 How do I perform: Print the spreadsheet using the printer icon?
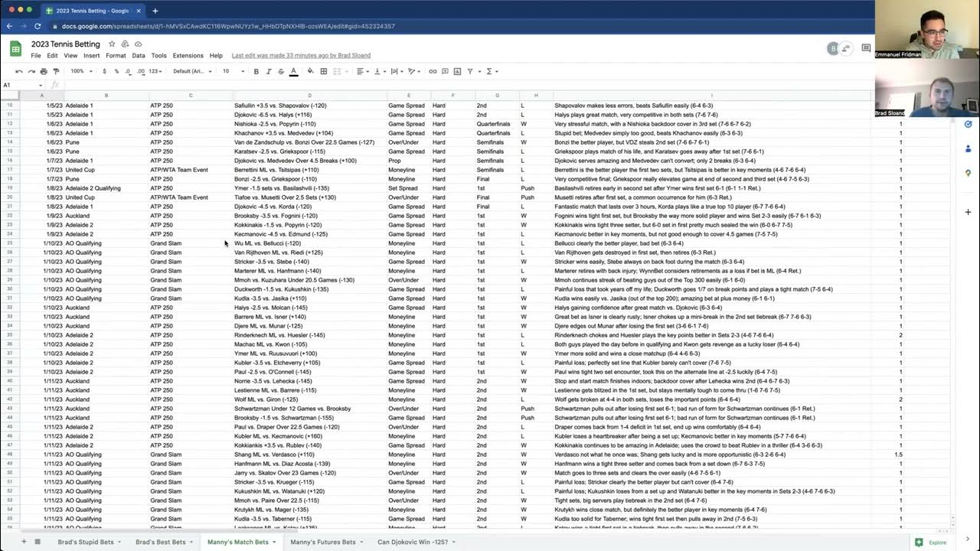coord(44,71)
